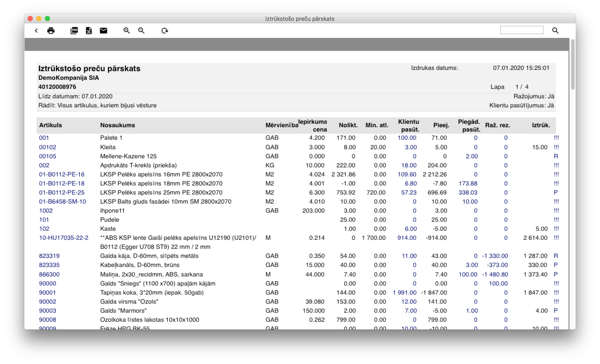Viewport: 600px width, 364px height.
Task: Click the vertical scrollbar thumb
Action: click(x=573, y=64)
